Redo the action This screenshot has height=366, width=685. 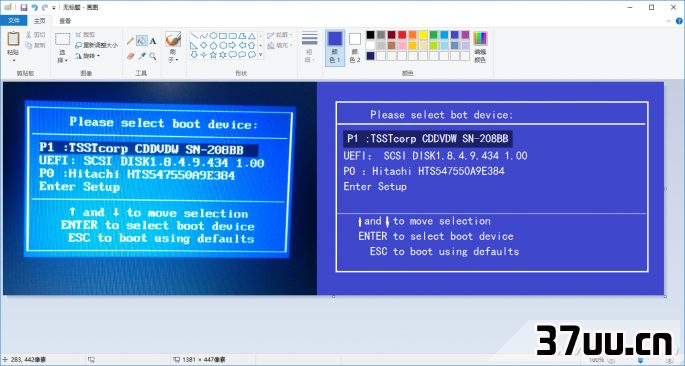(x=45, y=7)
